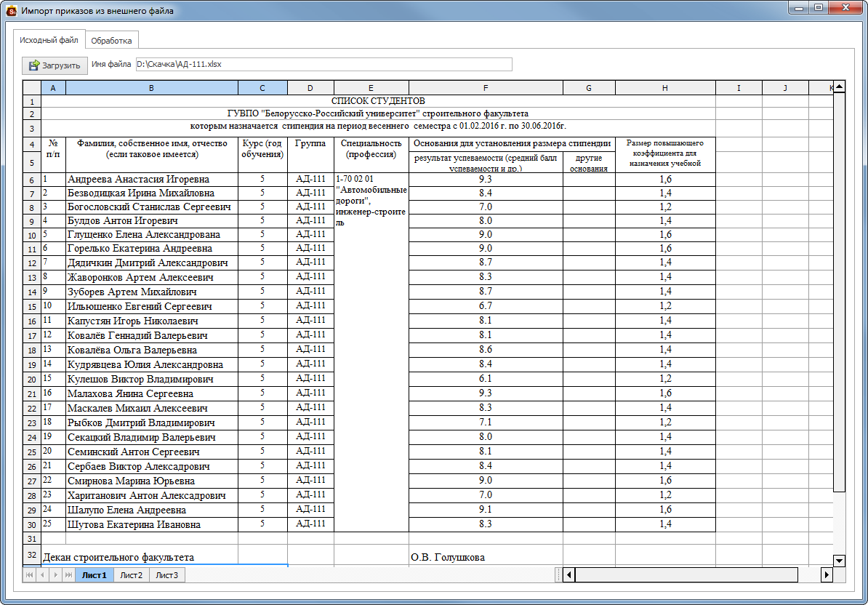
Task: Switch to the Обработка tab
Action: [x=111, y=41]
